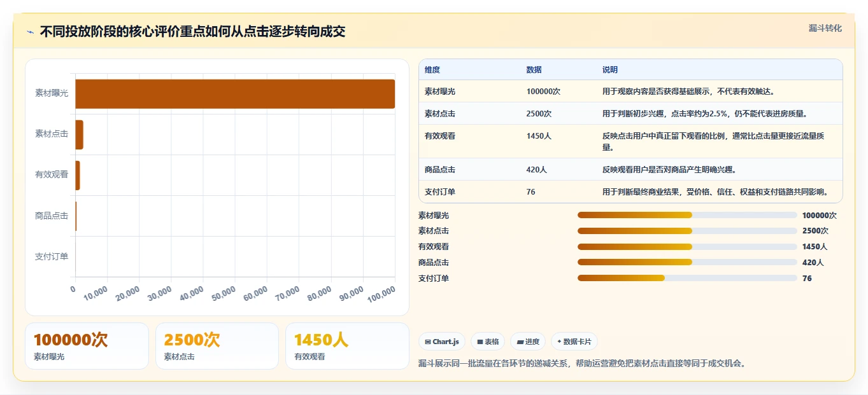Viewport: 868px width, 395px height.
Task: Click the 76 value beside progress bar
Action: coord(808,279)
